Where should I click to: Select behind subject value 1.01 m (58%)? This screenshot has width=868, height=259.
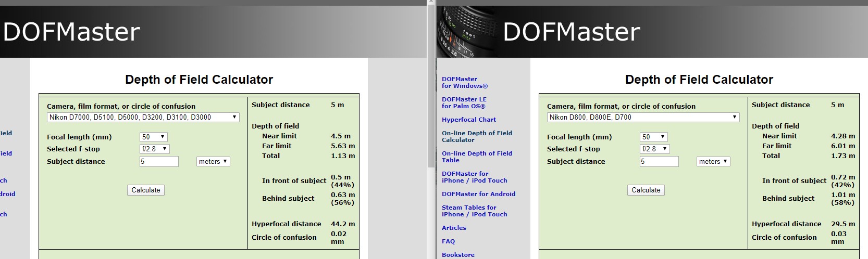coord(843,199)
